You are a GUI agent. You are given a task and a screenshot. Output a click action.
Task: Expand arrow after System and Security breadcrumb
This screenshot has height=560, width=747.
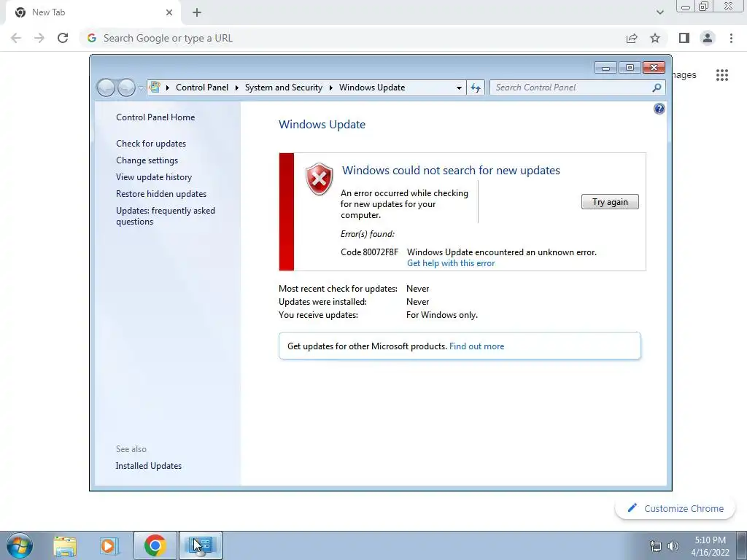[330, 87]
